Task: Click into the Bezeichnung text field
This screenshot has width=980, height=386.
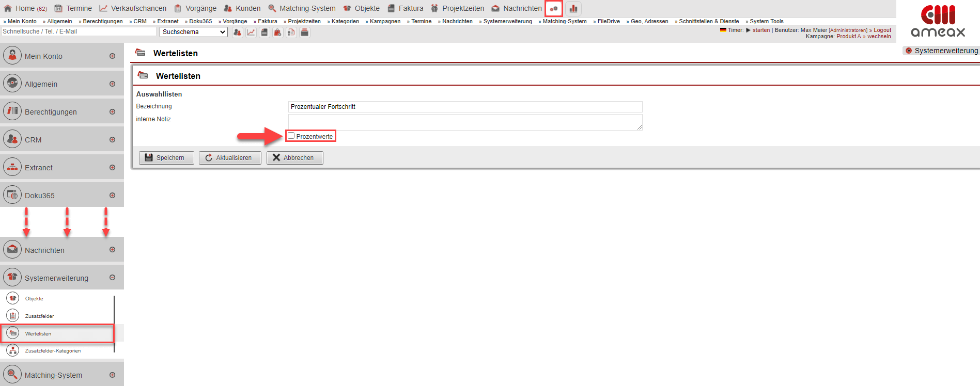Action: pos(465,107)
